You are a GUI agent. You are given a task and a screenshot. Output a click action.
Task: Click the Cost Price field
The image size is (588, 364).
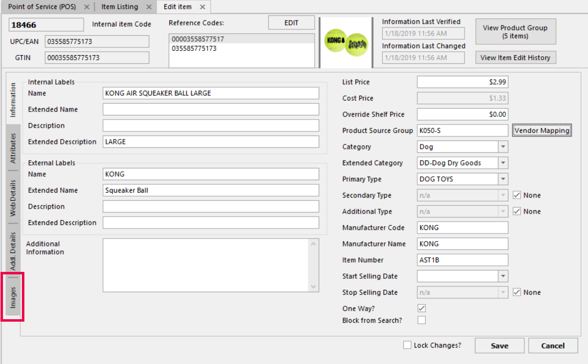(463, 98)
